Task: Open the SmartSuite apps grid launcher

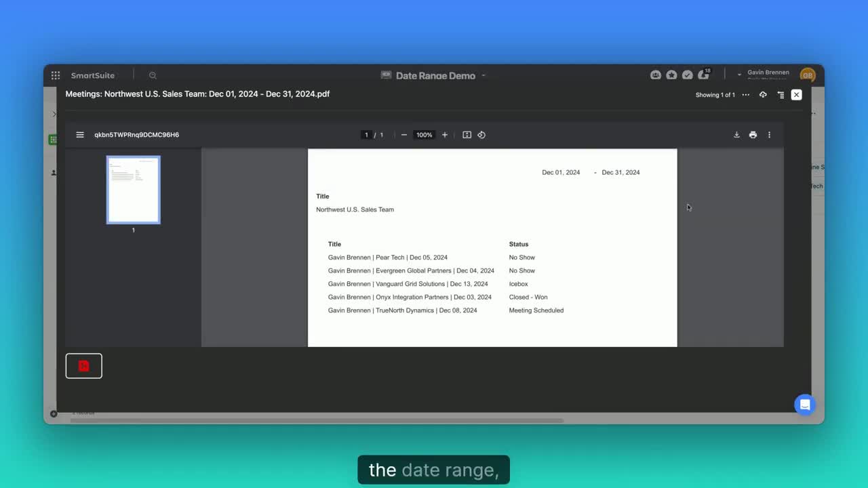Action: (x=56, y=75)
